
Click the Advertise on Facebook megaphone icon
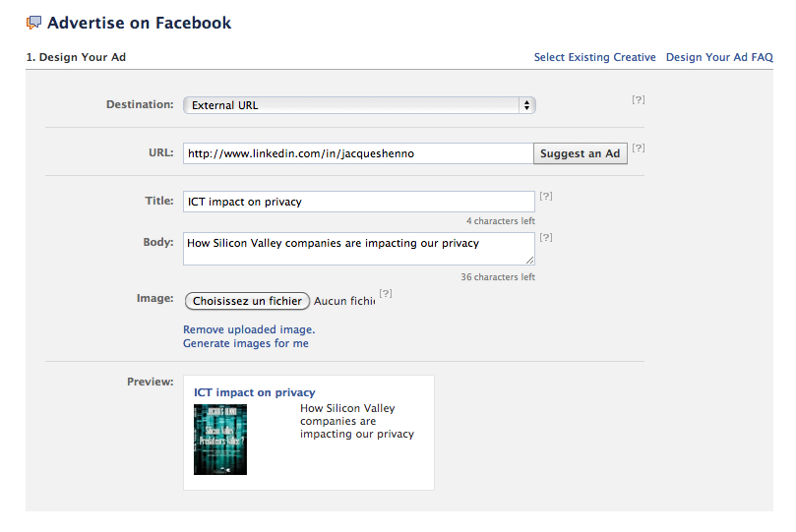pos(34,23)
